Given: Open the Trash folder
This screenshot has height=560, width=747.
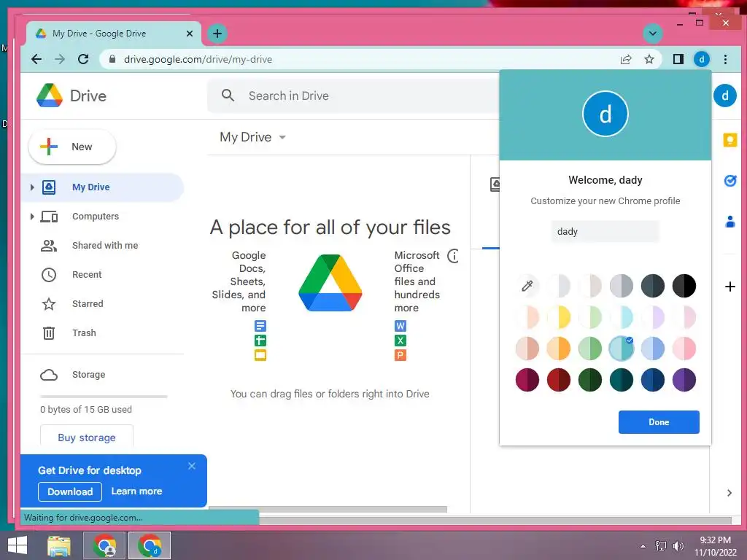Looking at the screenshot, I should pos(84,332).
